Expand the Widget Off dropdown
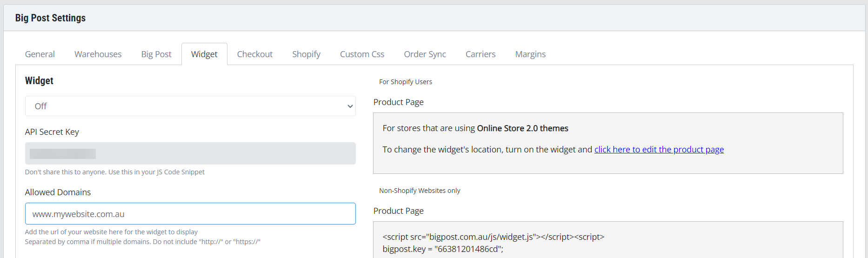This screenshot has height=258, width=868. (190, 106)
